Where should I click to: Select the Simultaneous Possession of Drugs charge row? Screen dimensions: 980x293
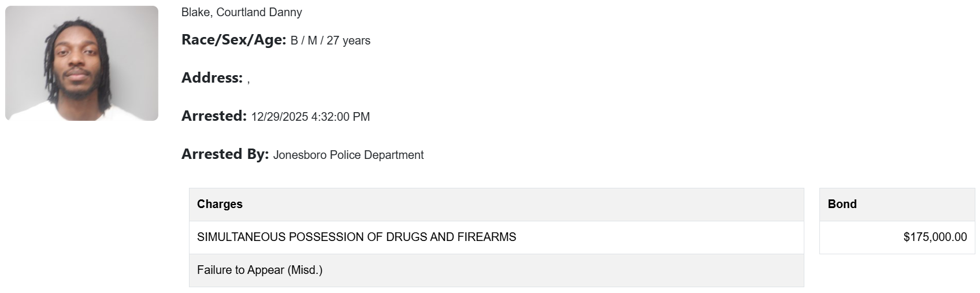(x=496, y=237)
